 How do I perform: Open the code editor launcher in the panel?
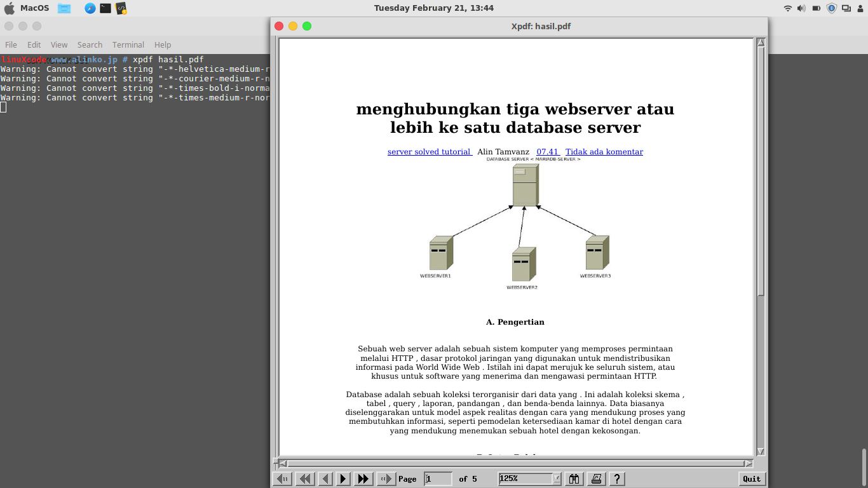point(121,8)
